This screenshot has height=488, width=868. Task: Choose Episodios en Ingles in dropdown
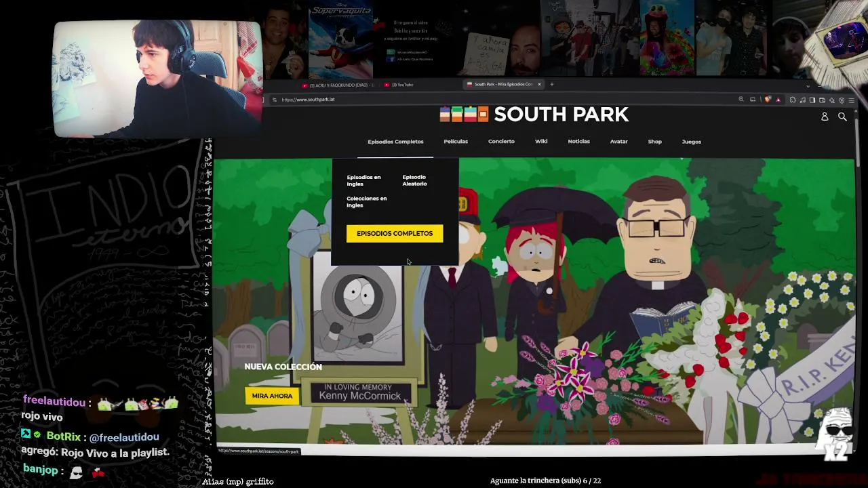363,180
